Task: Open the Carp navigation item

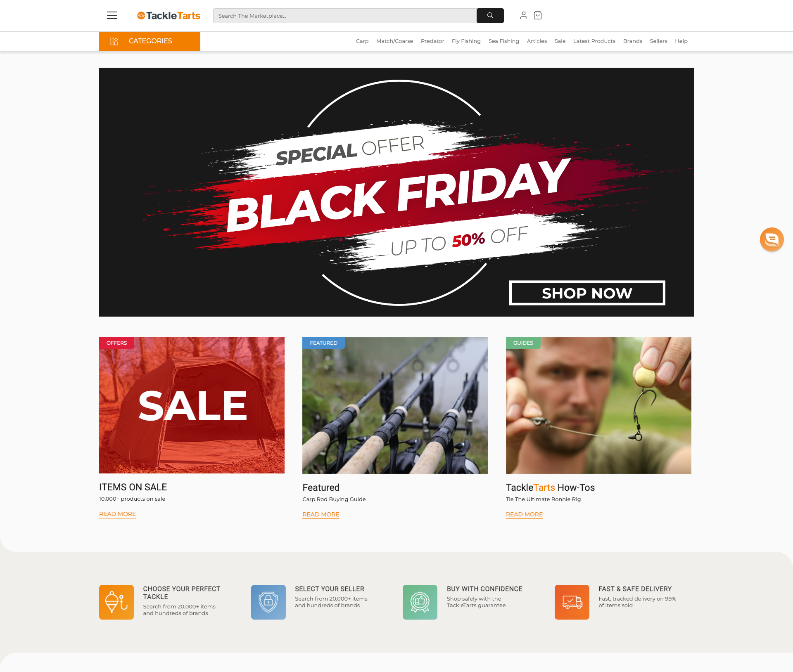Action: pyautogui.click(x=362, y=41)
